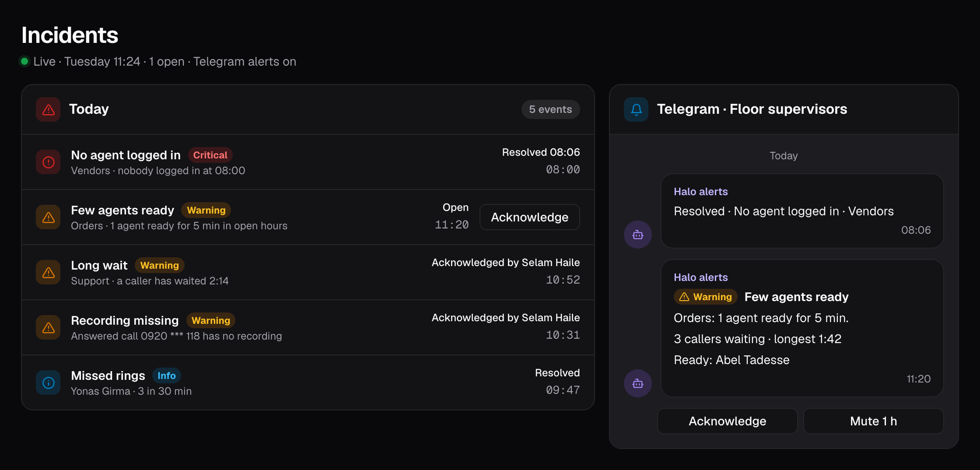Click the 10:52 timestamp
This screenshot has width=980, height=470.
tap(563, 280)
